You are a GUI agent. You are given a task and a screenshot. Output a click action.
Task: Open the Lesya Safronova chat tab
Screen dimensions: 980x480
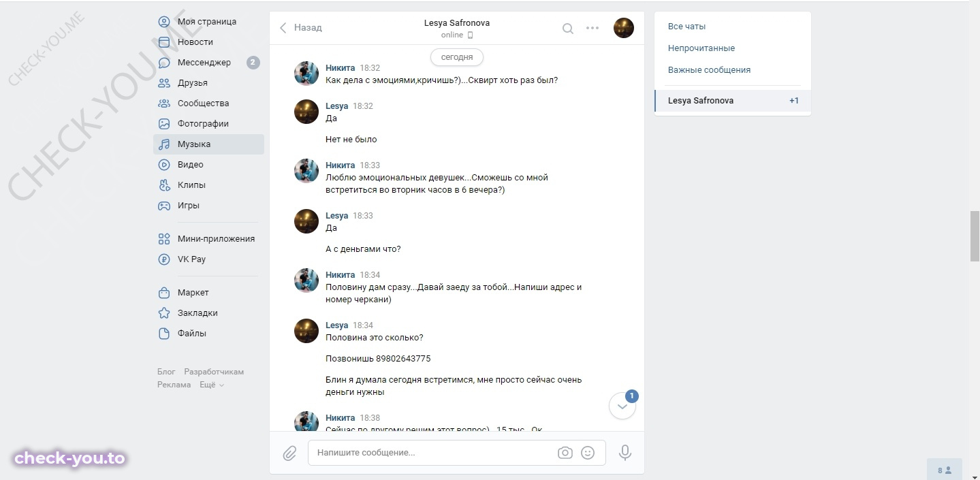(733, 101)
